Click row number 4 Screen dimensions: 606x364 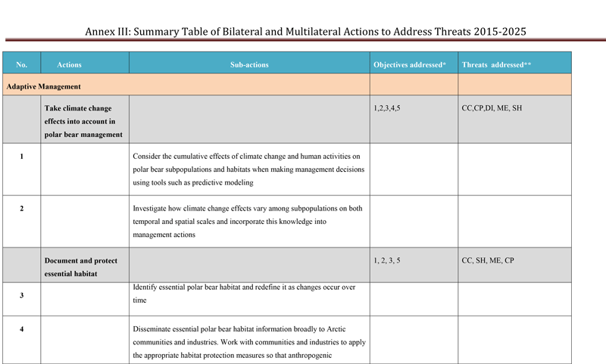click(22, 329)
